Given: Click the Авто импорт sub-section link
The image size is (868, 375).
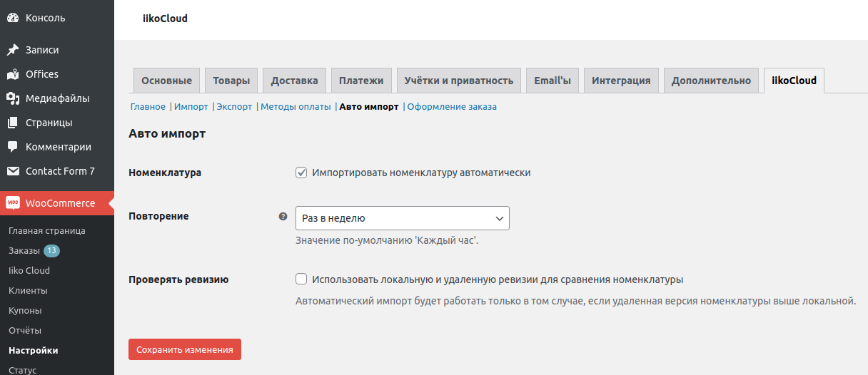Looking at the screenshot, I should pos(369,107).
